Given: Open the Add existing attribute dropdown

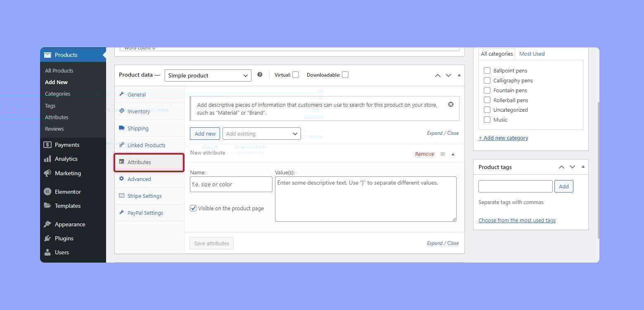Looking at the screenshot, I should [x=261, y=134].
